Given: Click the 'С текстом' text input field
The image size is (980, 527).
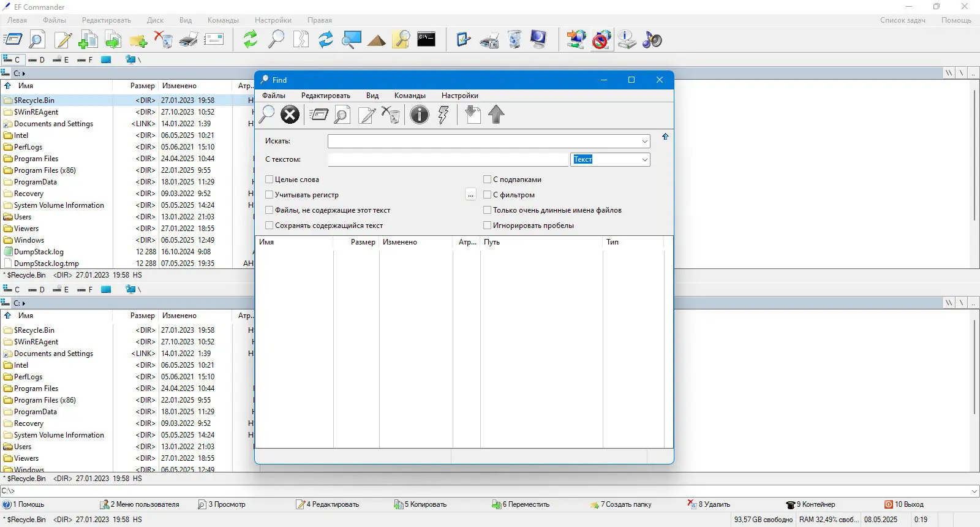Looking at the screenshot, I should [x=448, y=159].
